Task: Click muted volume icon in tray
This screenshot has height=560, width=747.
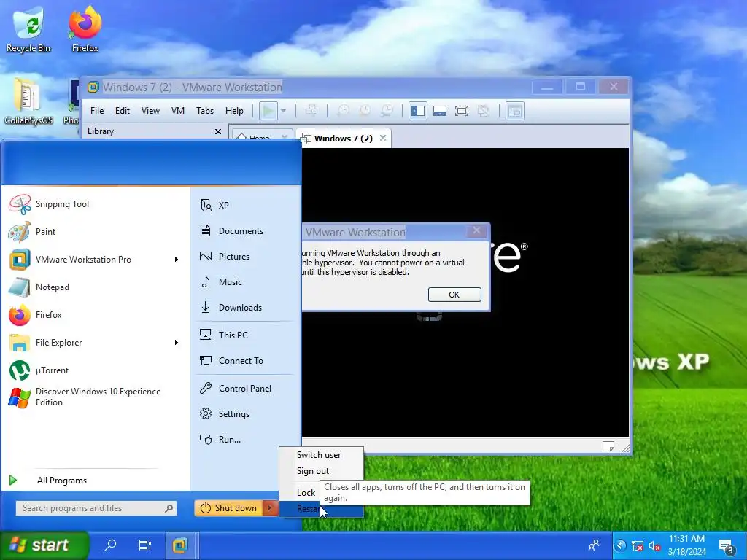Action: pos(655,546)
